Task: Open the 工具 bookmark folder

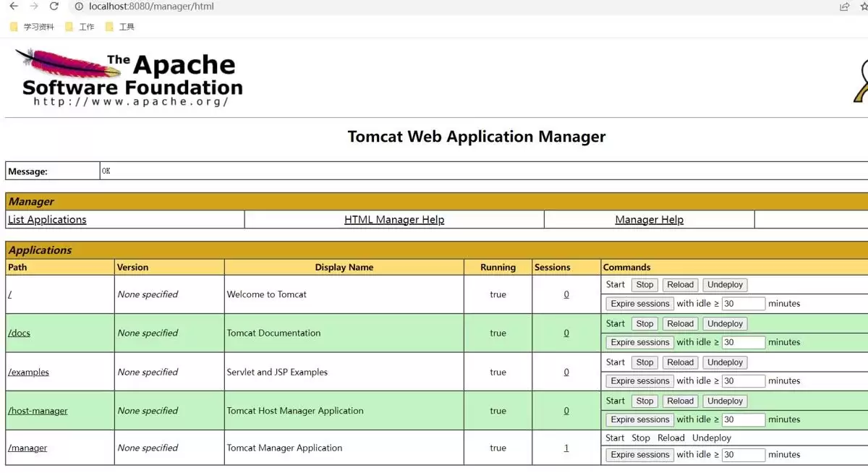Action: [x=120, y=27]
